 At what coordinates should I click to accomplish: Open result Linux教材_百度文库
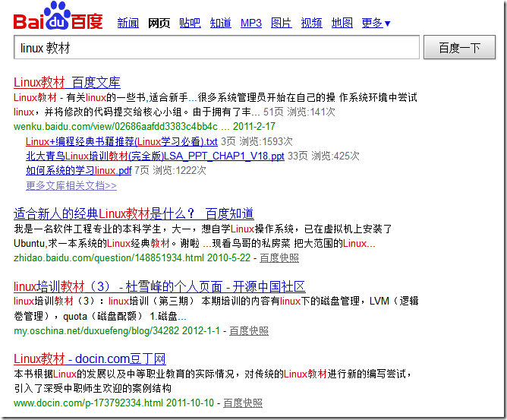coord(67,83)
